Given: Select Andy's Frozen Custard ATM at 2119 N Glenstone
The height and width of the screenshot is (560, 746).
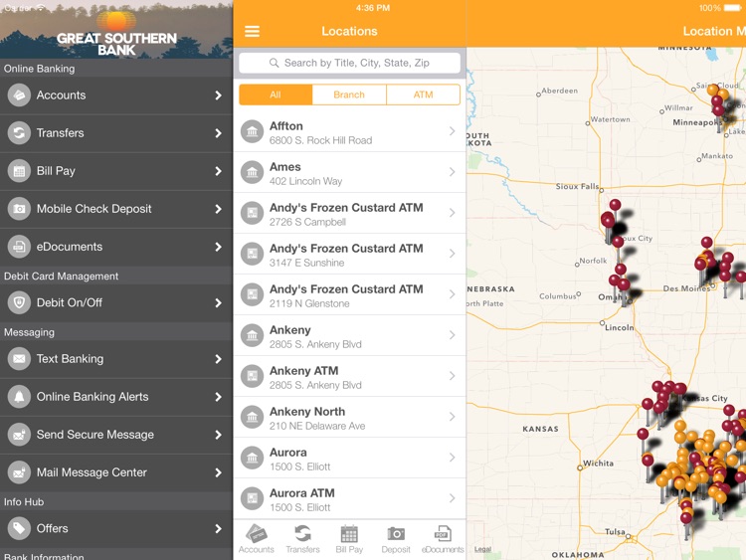Looking at the screenshot, I should point(350,295).
